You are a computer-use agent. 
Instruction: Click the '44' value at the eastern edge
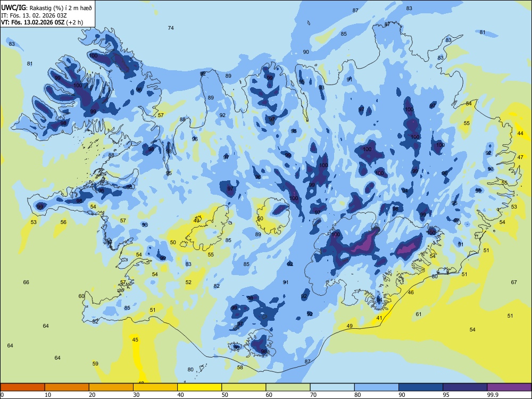tap(520, 134)
